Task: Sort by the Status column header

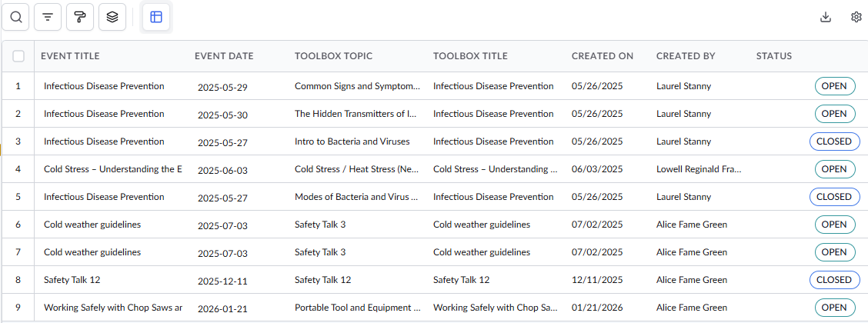Action: (774, 56)
